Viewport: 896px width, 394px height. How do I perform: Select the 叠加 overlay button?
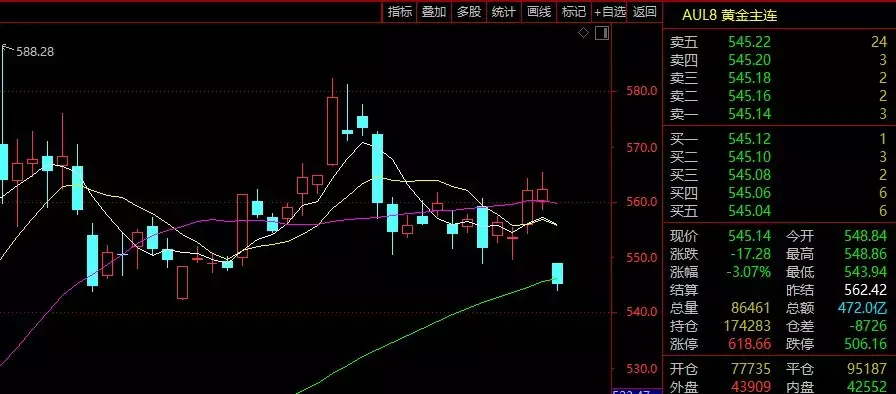point(434,12)
